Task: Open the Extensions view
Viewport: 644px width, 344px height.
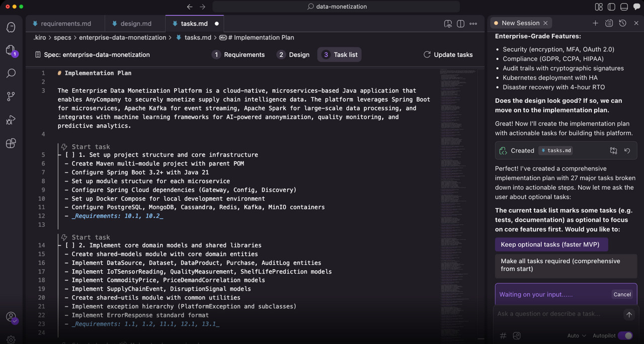Action: [11, 143]
